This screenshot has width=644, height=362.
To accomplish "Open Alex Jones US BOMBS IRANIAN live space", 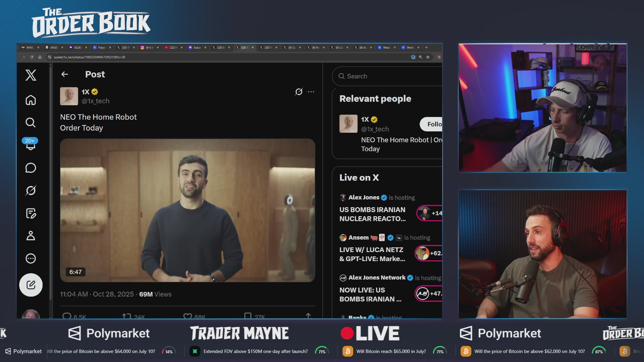I will 372,214.
